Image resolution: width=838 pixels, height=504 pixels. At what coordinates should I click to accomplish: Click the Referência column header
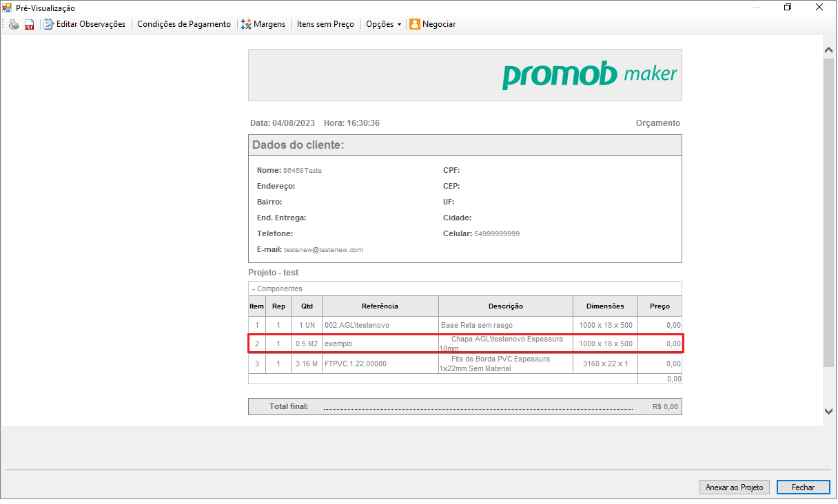pyautogui.click(x=380, y=306)
